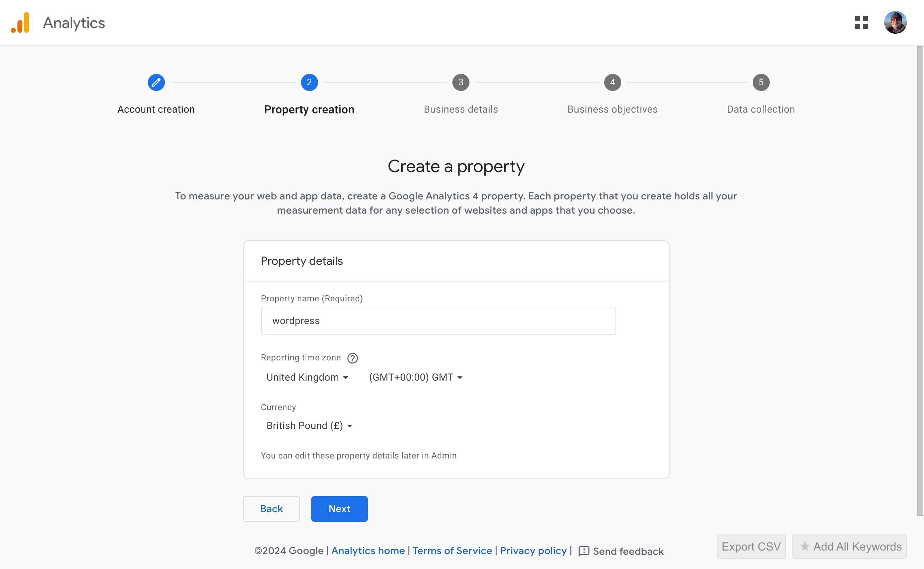Open the Analytics home link
Viewport: 924px width, 569px height.
[368, 551]
